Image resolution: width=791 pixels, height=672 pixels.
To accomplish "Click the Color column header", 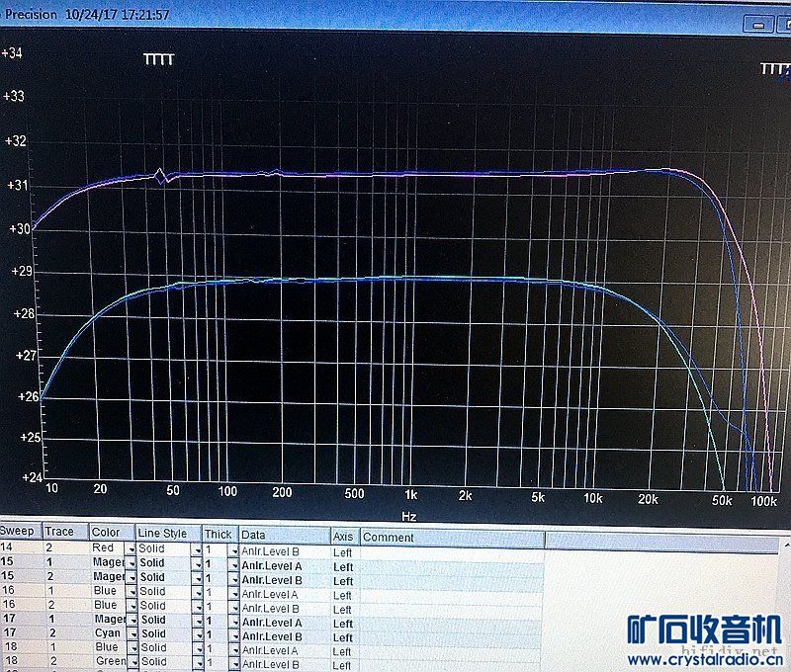I will (x=112, y=533).
